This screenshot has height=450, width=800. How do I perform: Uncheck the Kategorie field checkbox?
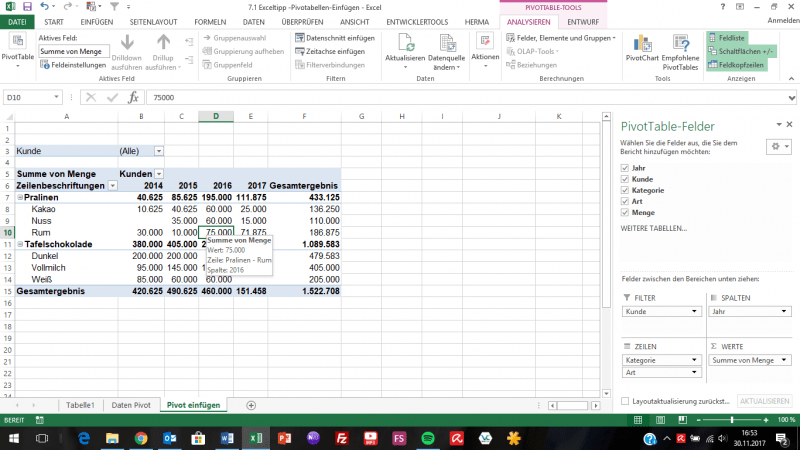(x=624, y=190)
